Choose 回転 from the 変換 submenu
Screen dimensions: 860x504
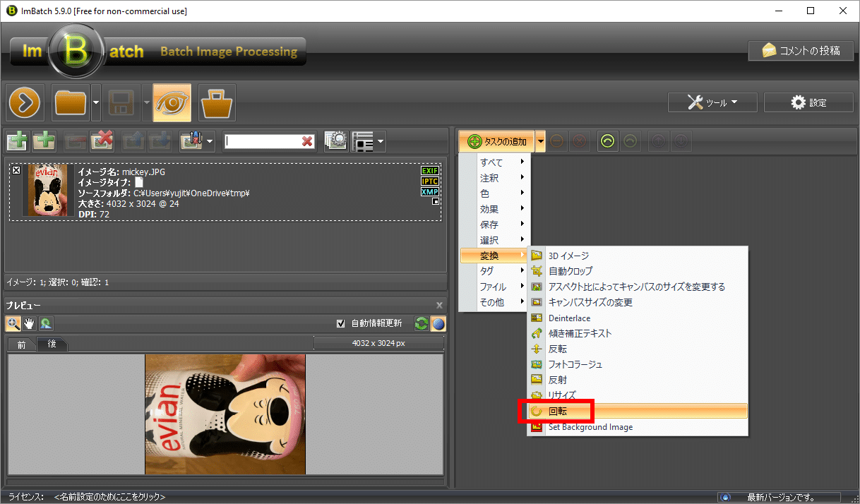point(558,411)
